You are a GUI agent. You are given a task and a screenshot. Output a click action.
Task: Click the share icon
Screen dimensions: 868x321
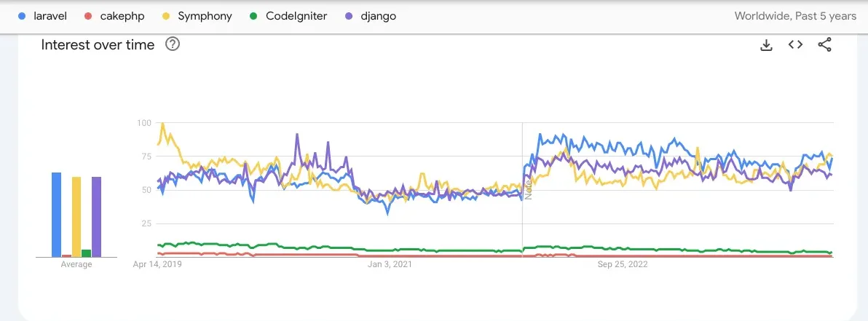(824, 45)
